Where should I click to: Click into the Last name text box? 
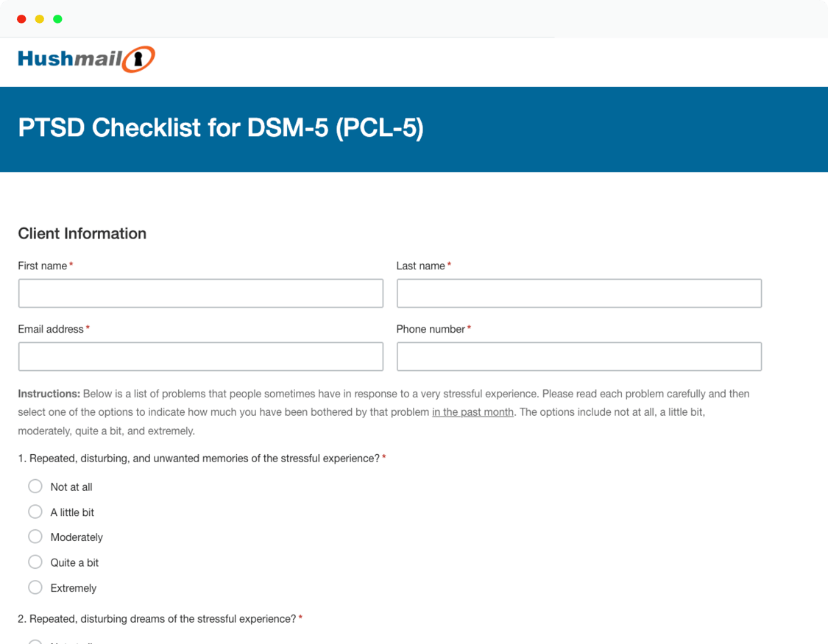tap(578, 293)
